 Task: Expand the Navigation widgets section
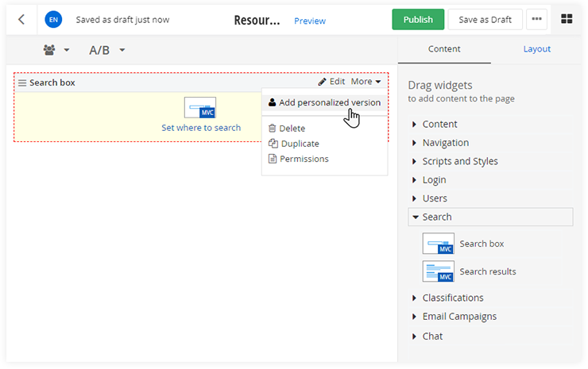[x=445, y=143]
